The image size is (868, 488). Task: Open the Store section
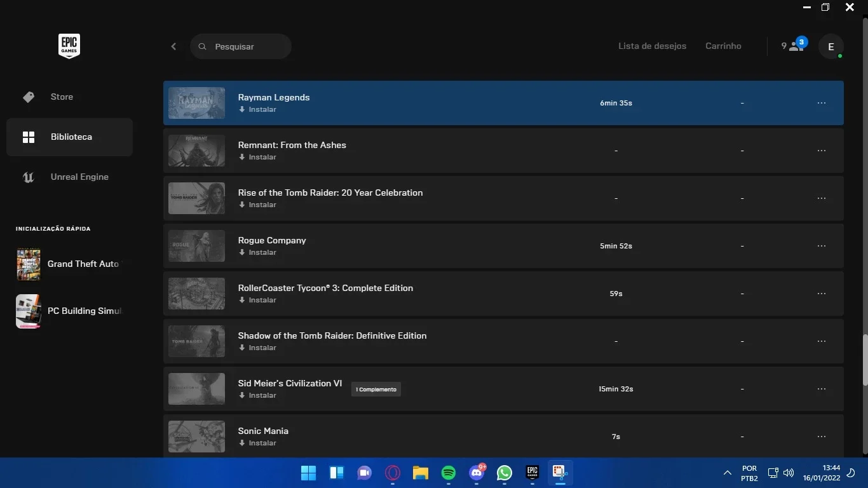[69, 97]
